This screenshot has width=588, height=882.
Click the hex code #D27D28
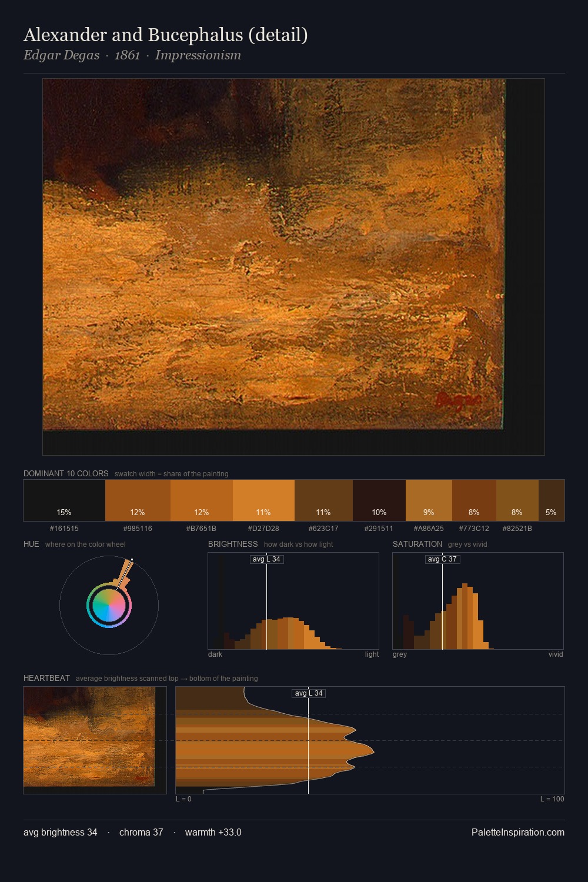tap(263, 528)
